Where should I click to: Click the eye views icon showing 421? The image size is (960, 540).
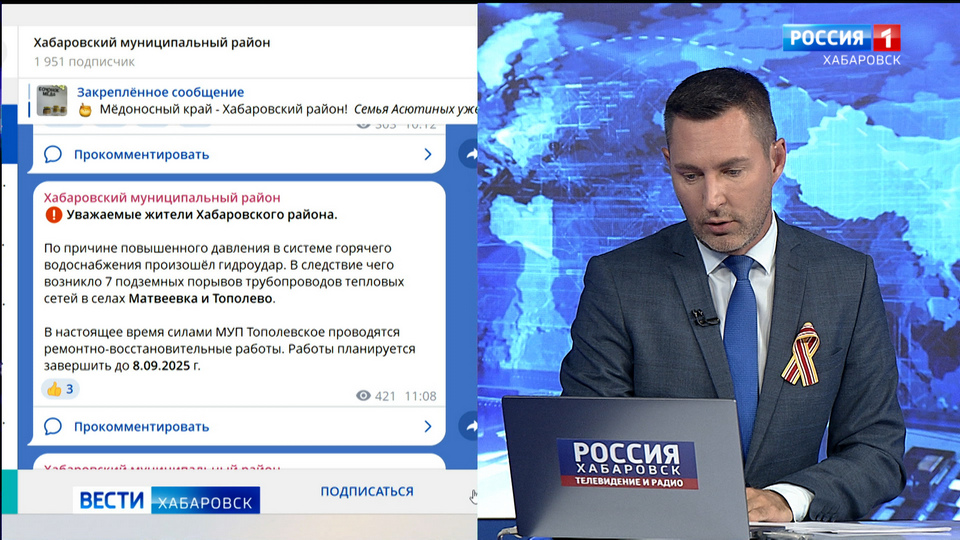click(x=363, y=396)
